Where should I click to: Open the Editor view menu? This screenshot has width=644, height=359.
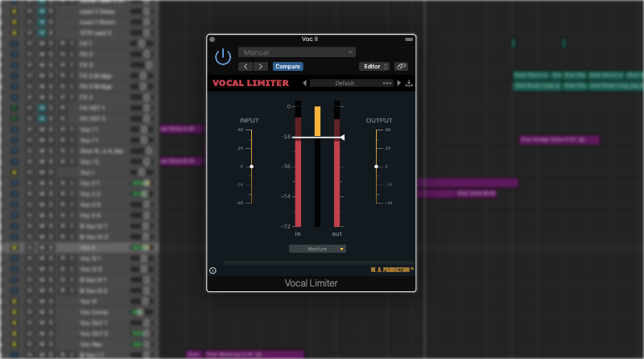coord(376,67)
